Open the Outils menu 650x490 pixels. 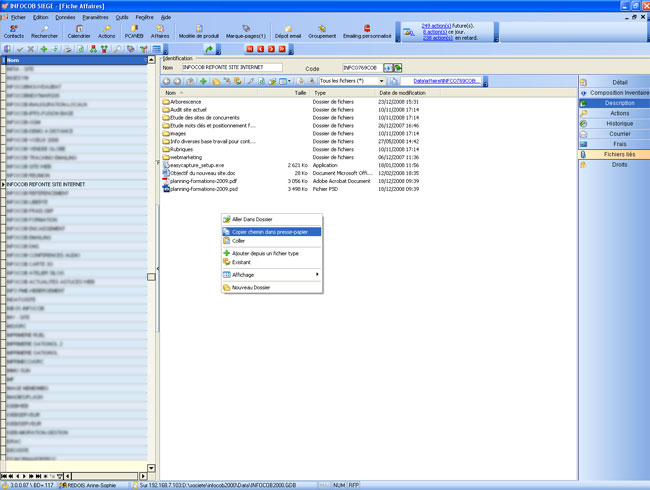pyautogui.click(x=122, y=17)
